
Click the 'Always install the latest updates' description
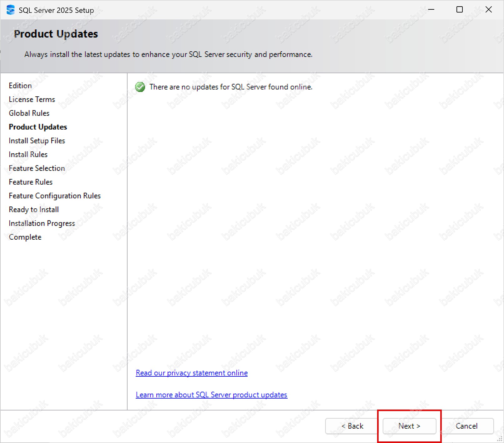point(169,54)
